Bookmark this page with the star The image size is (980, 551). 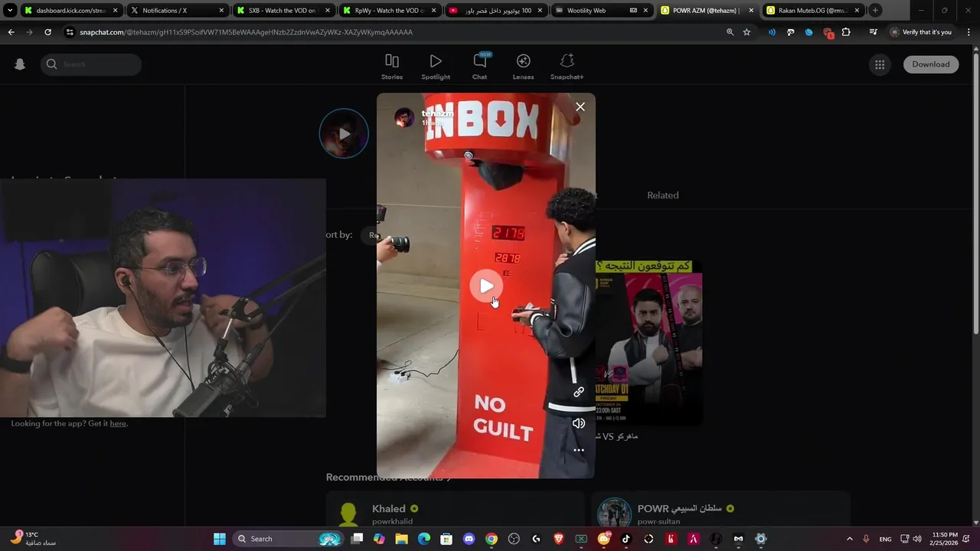pyautogui.click(x=746, y=32)
